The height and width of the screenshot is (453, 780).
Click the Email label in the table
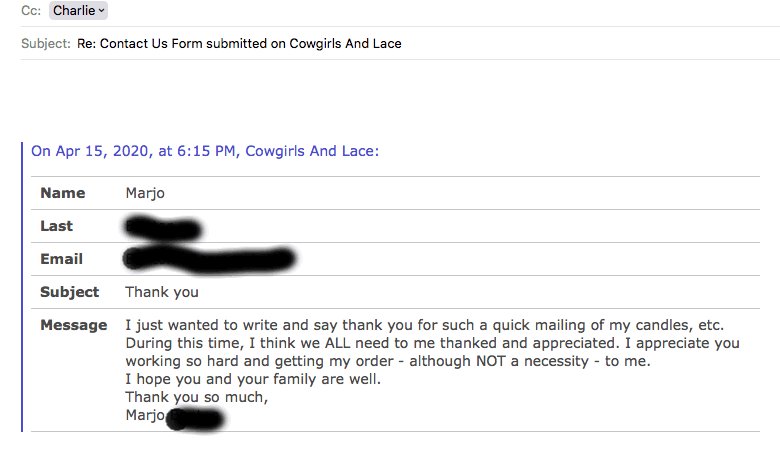coord(61,259)
